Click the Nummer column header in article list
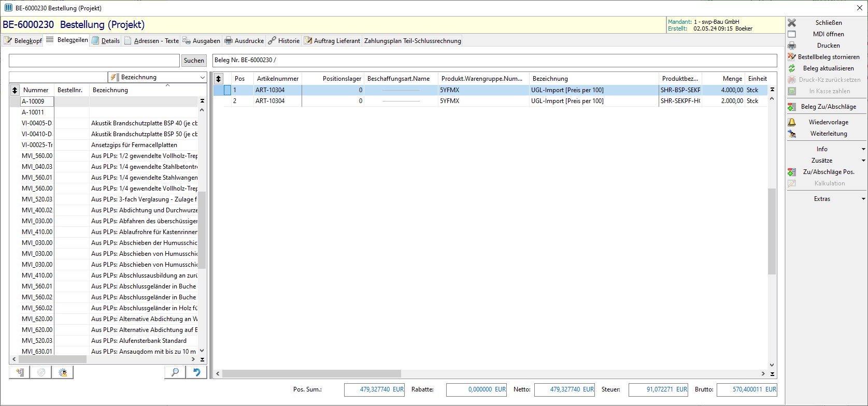868x406 pixels. pyautogui.click(x=37, y=90)
